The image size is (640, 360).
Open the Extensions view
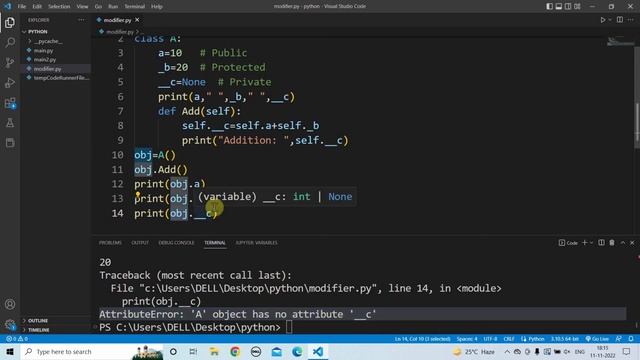coord(10,103)
